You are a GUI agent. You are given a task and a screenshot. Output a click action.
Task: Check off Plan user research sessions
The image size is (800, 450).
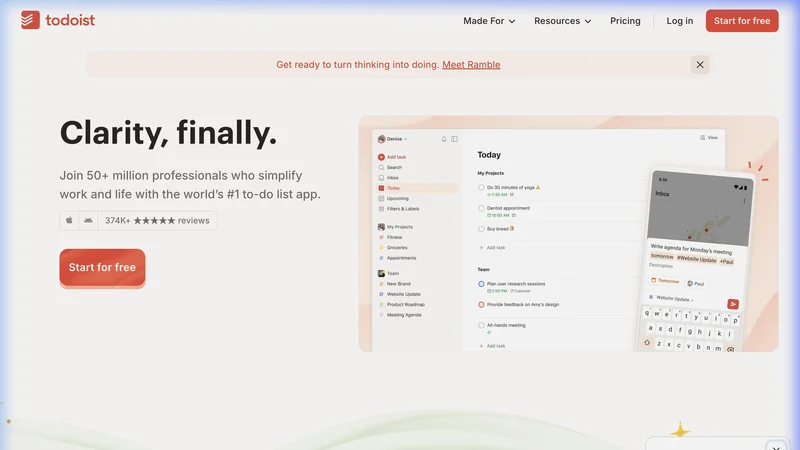click(x=481, y=284)
